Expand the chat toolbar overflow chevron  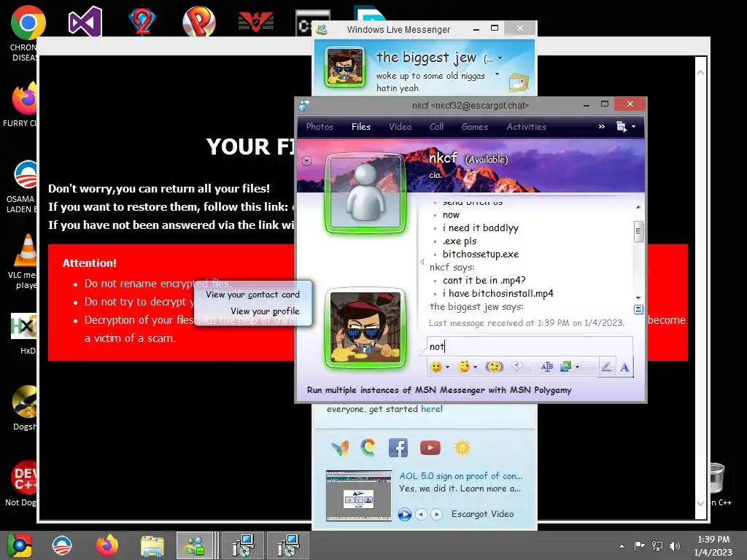602,126
